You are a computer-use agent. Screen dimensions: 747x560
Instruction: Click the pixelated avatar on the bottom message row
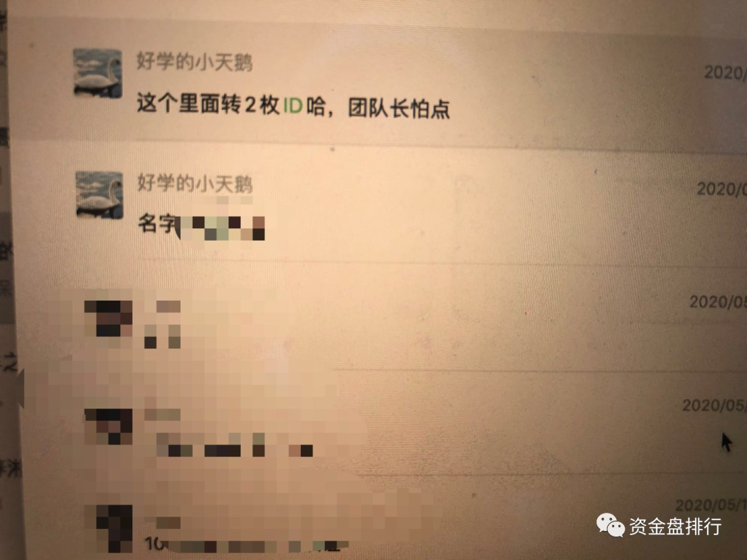[114, 529]
